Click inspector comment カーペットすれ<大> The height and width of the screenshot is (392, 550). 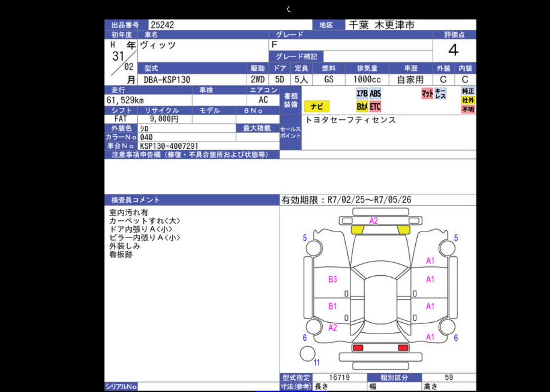coord(145,221)
